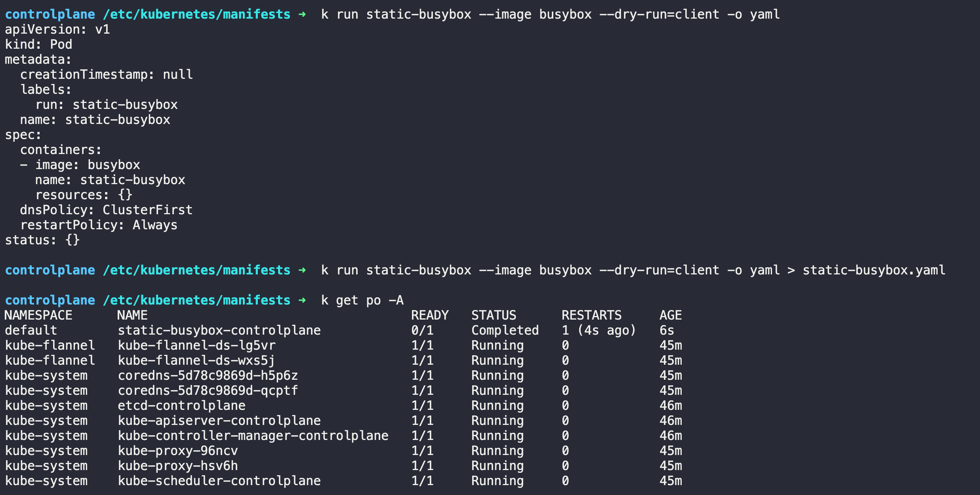The image size is (980, 495).
Task: Click the NAMESPACE column header
Action: [38, 315]
